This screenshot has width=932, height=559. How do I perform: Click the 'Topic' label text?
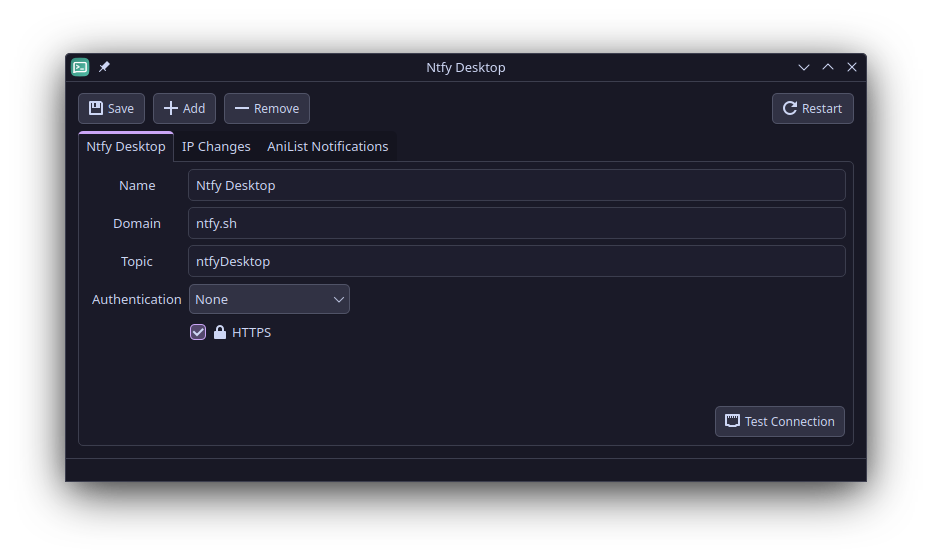point(137,261)
